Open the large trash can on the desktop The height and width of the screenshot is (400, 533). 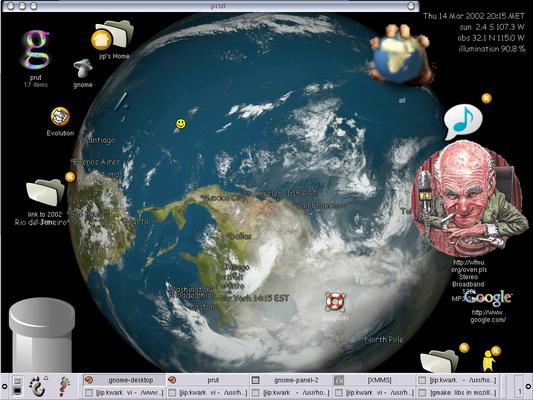[x=41, y=335]
